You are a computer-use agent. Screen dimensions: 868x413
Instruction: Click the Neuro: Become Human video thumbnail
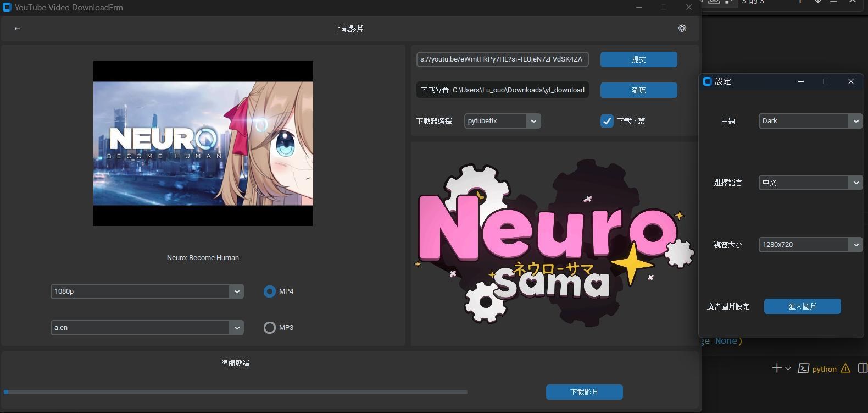pos(203,144)
